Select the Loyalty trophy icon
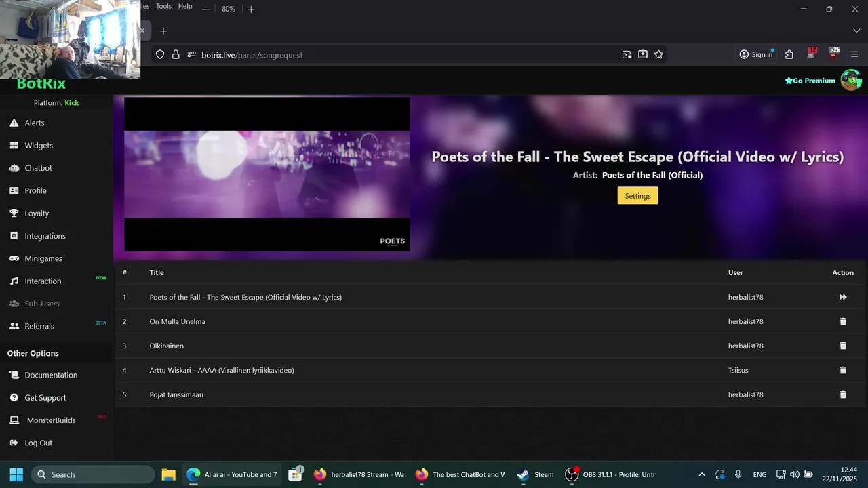This screenshot has height=488, width=868. coord(14,213)
